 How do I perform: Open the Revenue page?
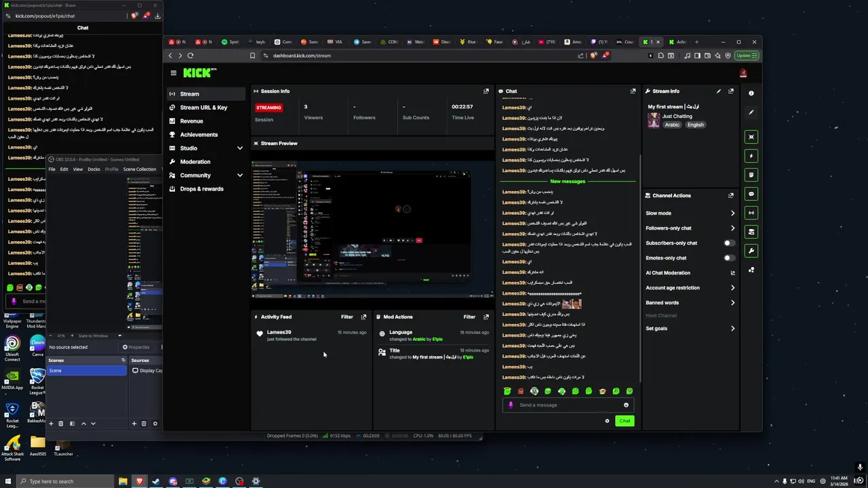206,121
